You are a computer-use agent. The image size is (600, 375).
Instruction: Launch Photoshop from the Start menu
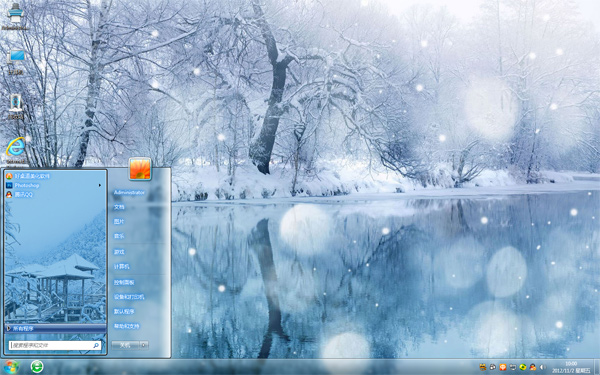[23, 185]
